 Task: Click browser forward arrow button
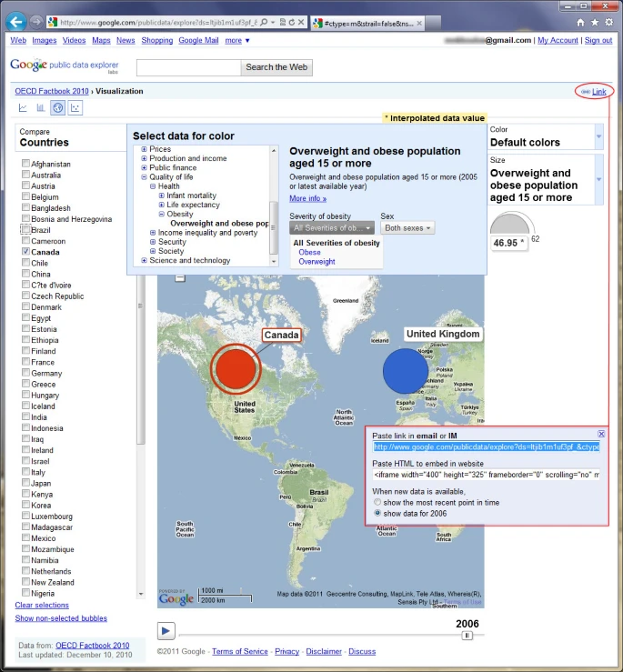coord(36,22)
